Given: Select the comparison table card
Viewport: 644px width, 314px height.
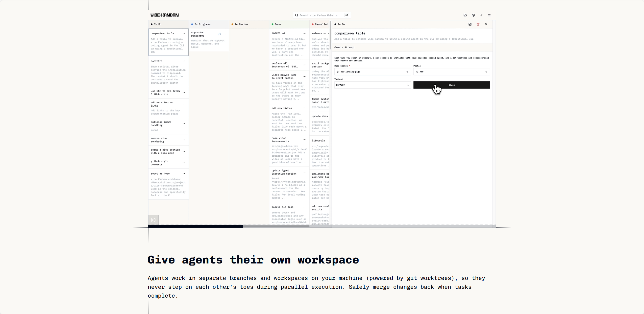Looking at the screenshot, I should tap(168, 42).
